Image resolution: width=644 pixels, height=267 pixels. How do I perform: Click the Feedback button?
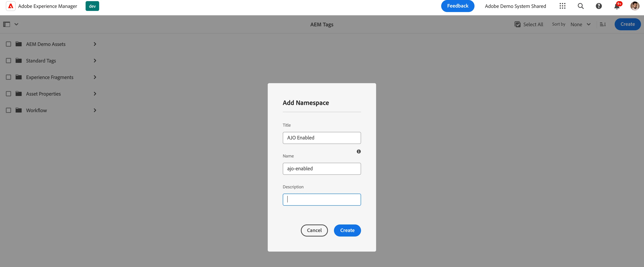pos(458,6)
